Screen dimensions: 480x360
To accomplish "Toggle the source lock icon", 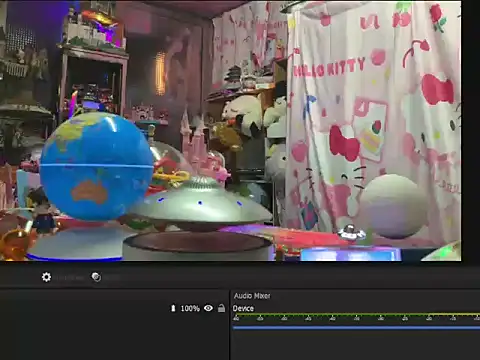I will 221,308.
